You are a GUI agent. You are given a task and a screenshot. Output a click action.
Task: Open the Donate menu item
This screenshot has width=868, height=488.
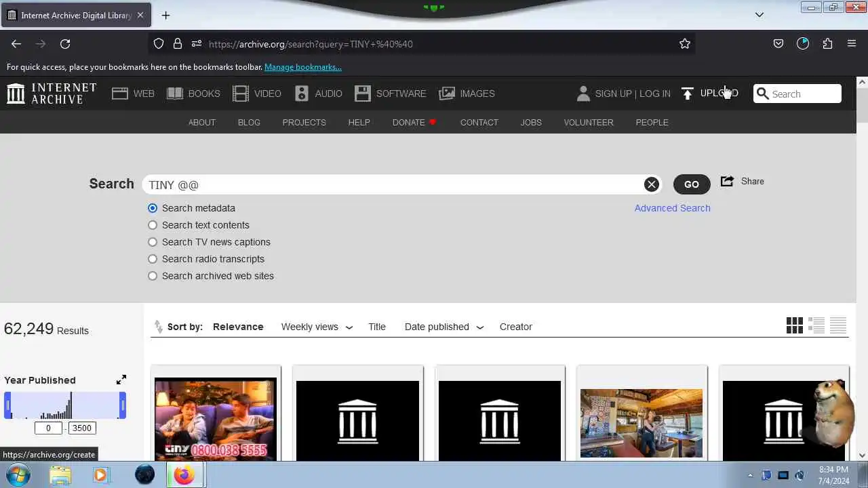pyautogui.click(x=414, y=123)
